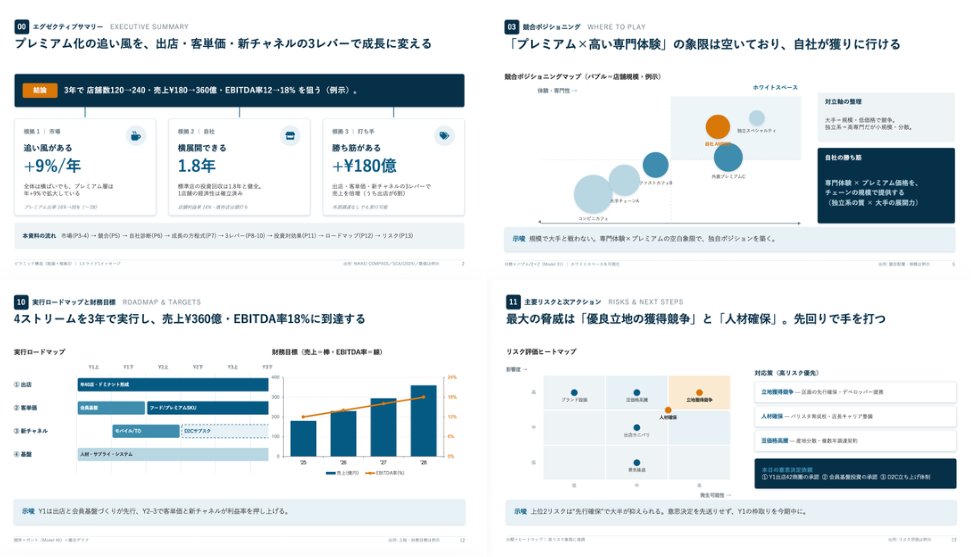Click the largest light-blue コンビニカフェ bubble

(x=593, y=195)
